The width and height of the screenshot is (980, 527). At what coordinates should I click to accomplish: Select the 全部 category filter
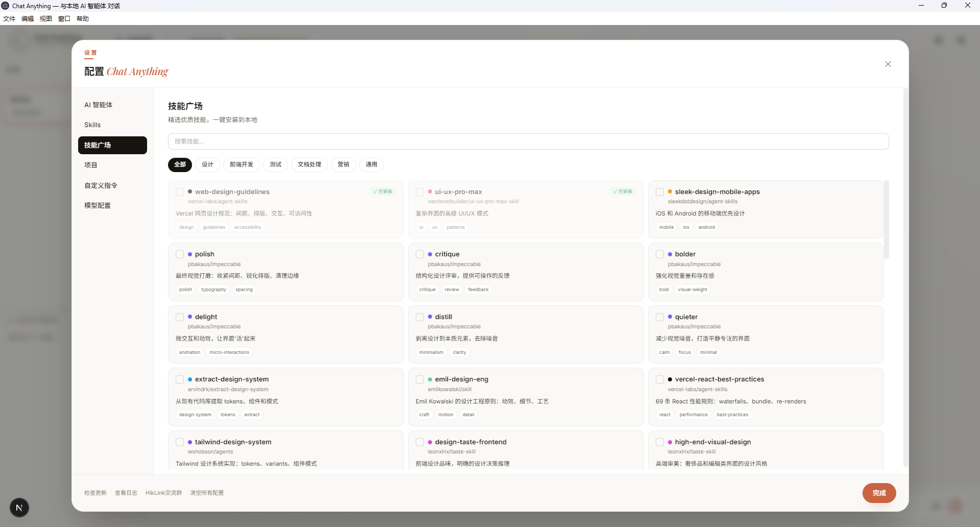point(180,164)
